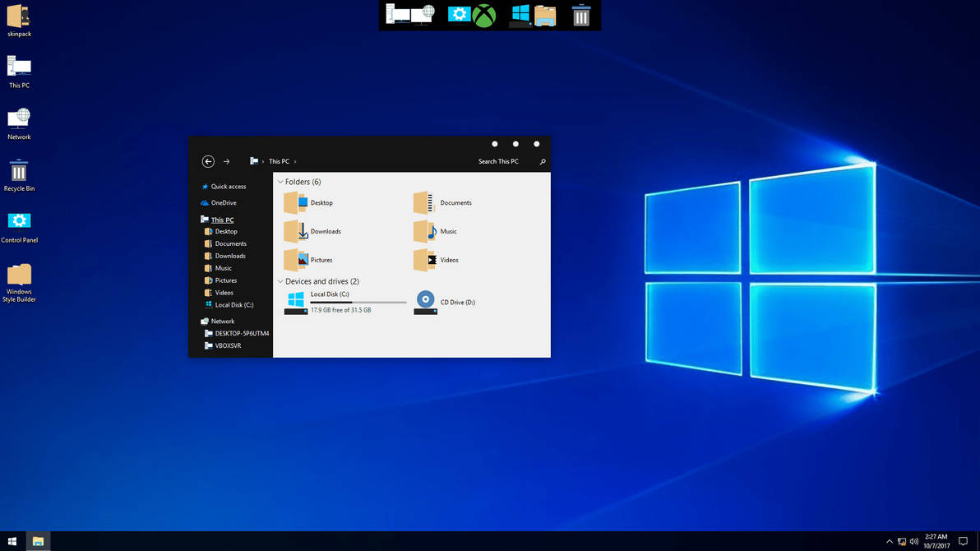The height and width of the screenshot is (551, 980).
Task: Open the Recycle Bin dock icon
Action: point(580,15)
